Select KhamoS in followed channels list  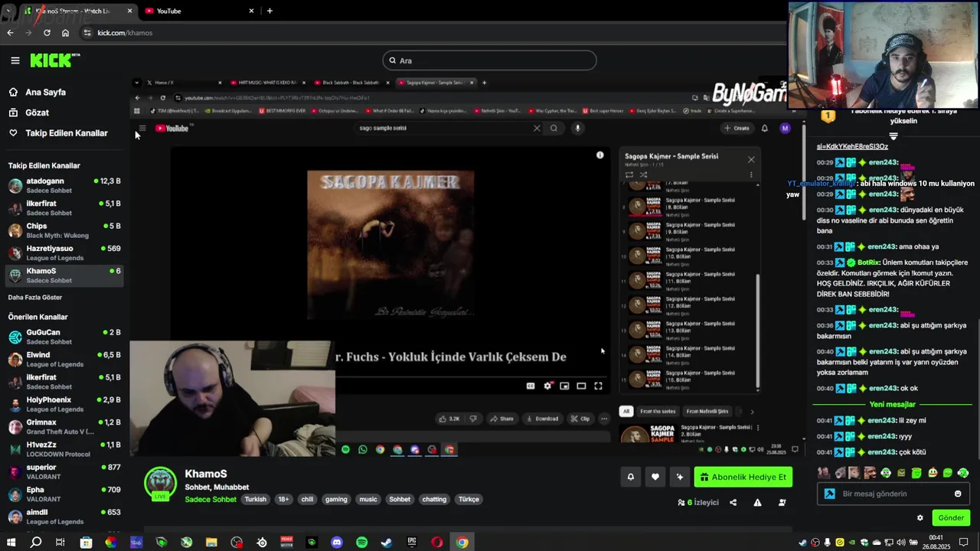pos(64,275)
